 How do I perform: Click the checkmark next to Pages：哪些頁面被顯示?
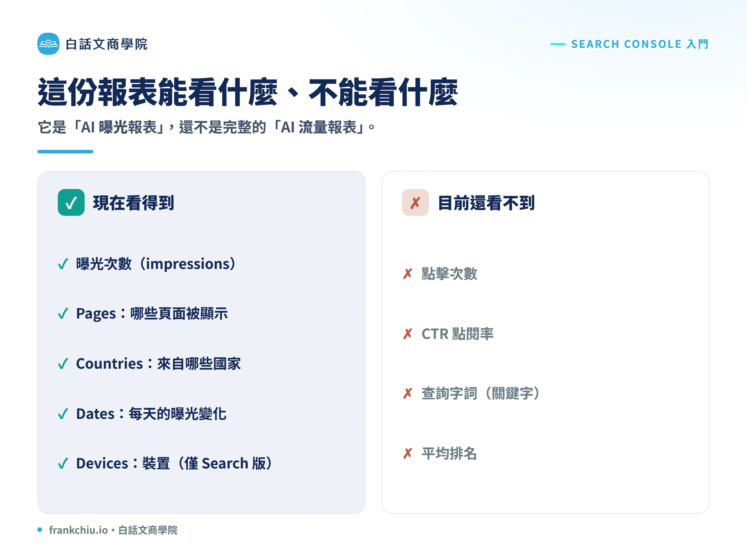point(63,314)
